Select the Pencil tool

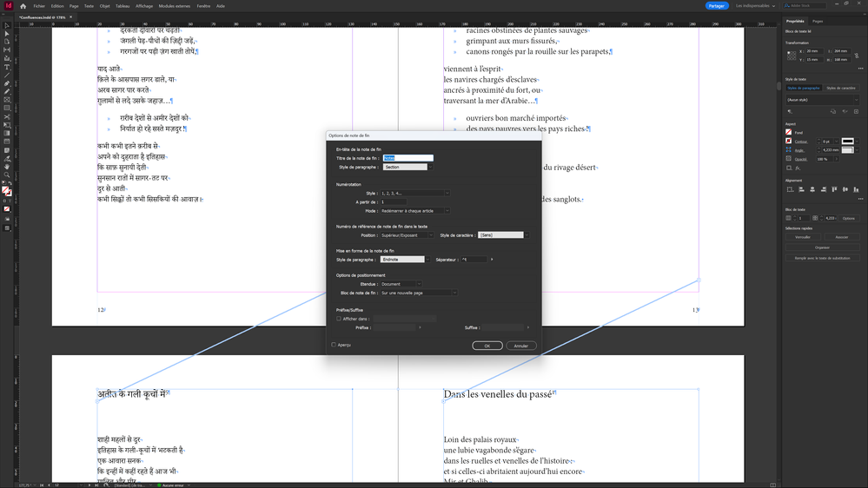7,92
